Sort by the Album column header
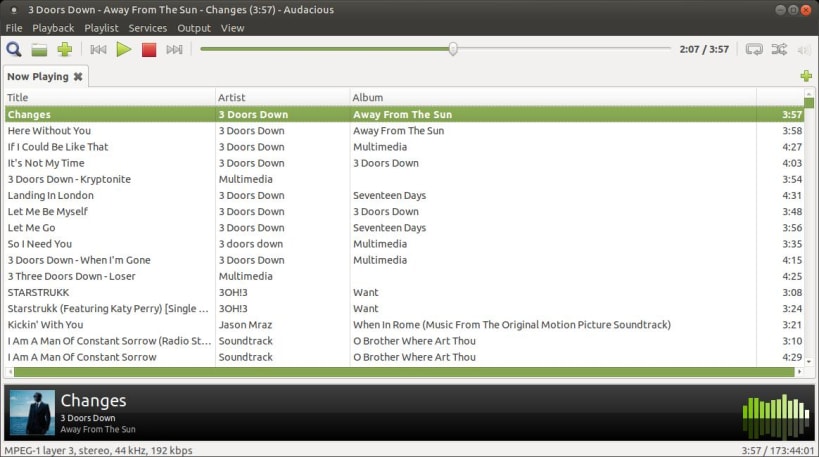Screen dimensions: 819x457 [553, 97]
